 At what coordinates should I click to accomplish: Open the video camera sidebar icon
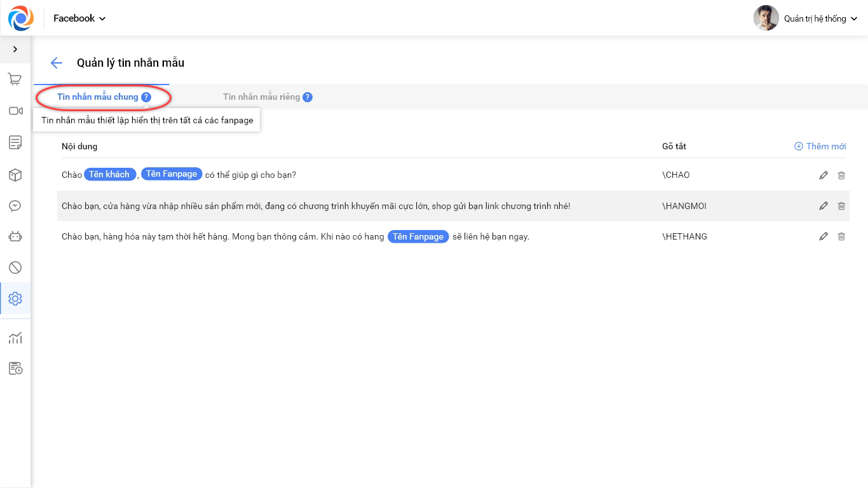(x=15, y=111)
